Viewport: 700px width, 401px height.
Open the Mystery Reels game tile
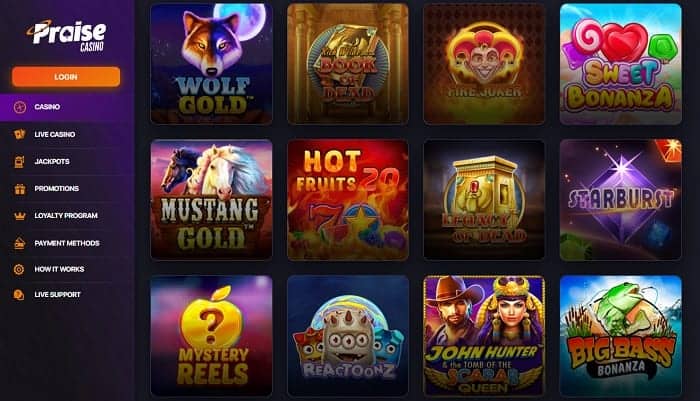[x=212, y=336]
